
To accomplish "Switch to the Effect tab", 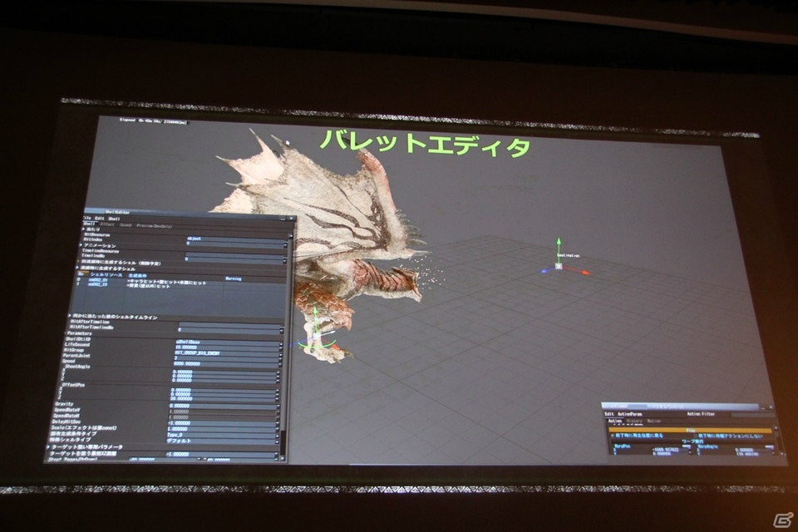I will click(x=107, y=224).
